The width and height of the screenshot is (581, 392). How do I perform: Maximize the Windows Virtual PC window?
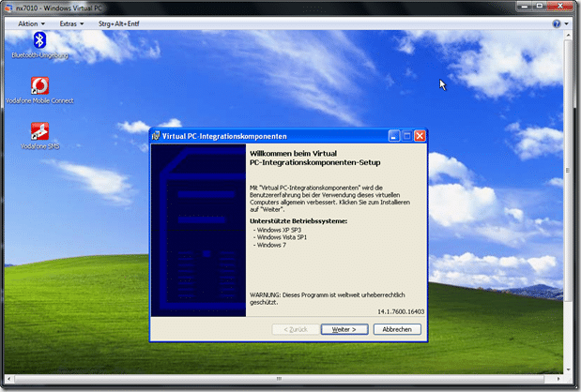pyautogui.click(x=540, y=6)
